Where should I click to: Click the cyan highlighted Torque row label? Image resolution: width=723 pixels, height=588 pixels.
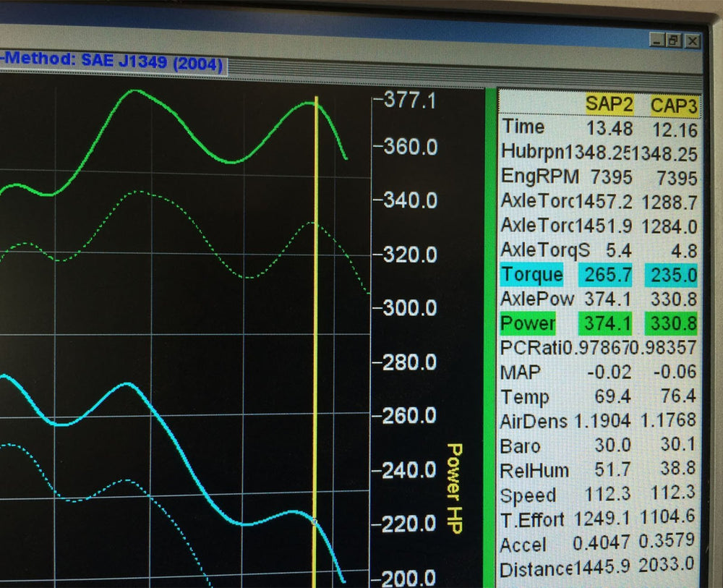tap(531, 274)
